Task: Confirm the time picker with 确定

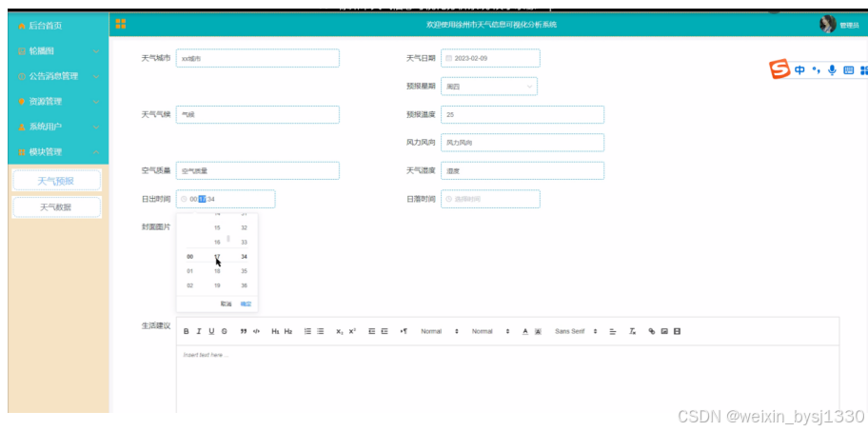Action: pyautogui.click(x=246, y=304)
